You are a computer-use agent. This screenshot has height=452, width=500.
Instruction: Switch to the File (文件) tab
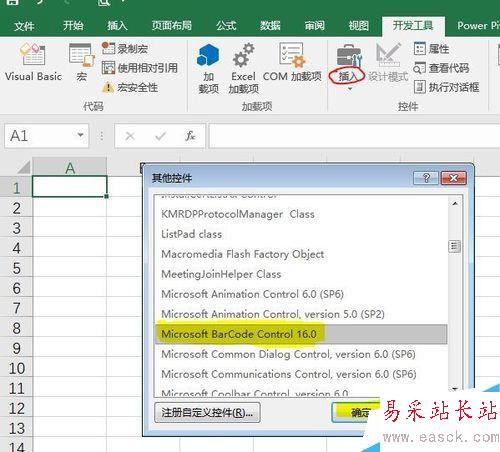click(x=24, y=26)
